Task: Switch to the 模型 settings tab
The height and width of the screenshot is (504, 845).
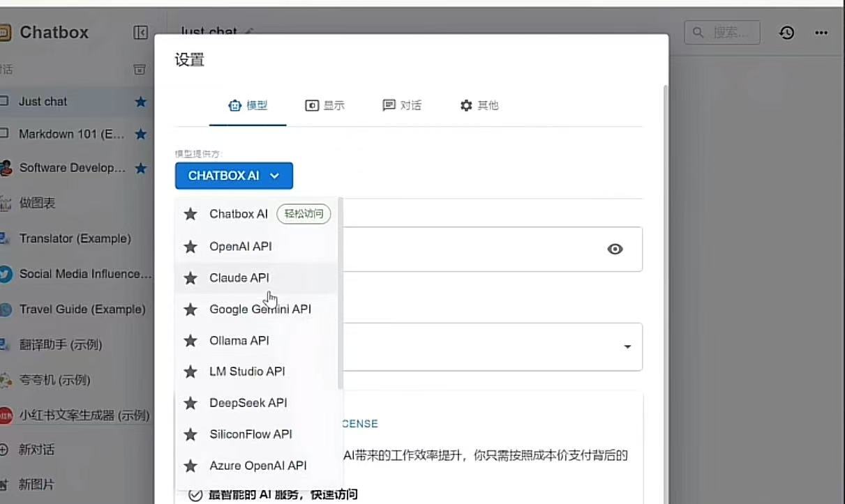Action: (x=248, y=105)
